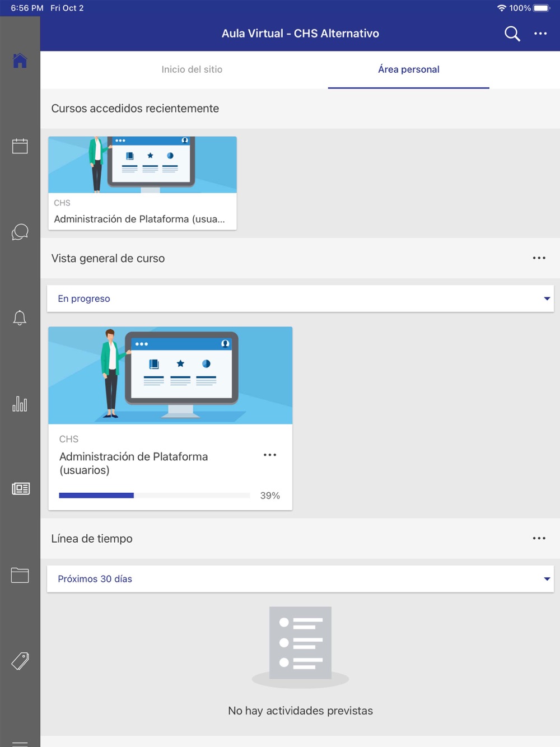Open tags icon in sidebar
The image size is (560, 747).
tap(20, 661)
